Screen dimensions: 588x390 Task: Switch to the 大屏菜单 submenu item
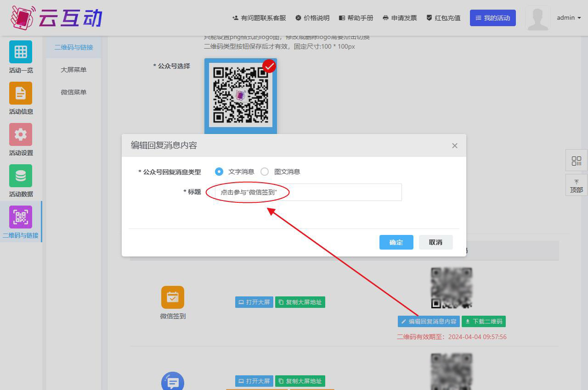click(x=73, y=70)
